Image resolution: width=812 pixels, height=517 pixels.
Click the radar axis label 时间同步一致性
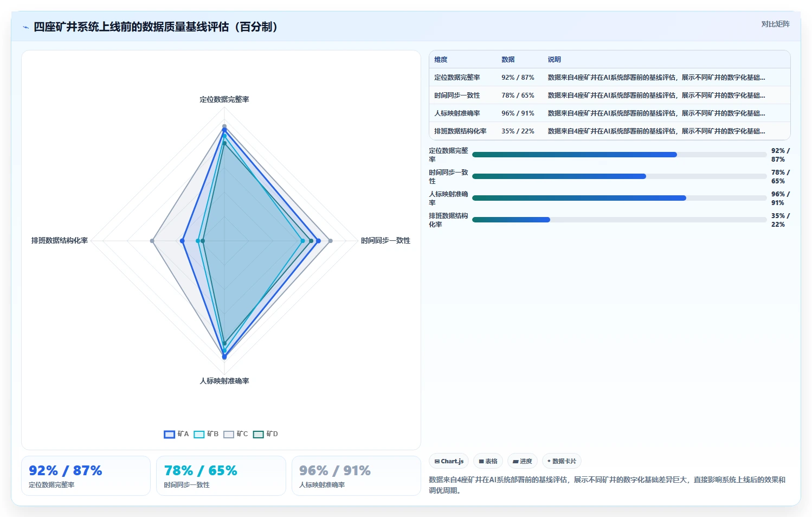(x=385, y=240)
